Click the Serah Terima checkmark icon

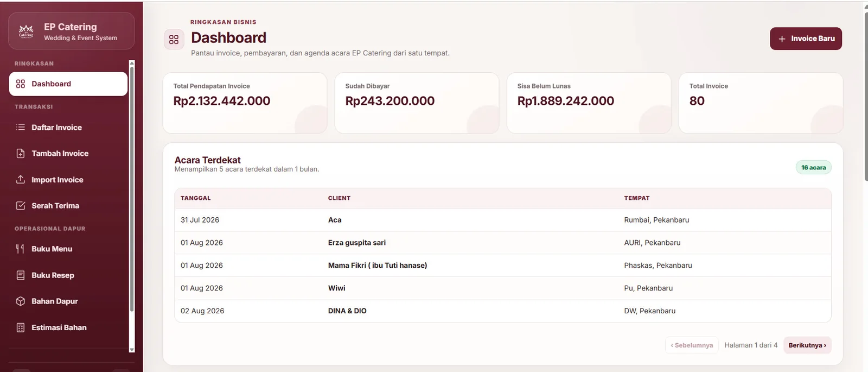click(x=21, y=205)
